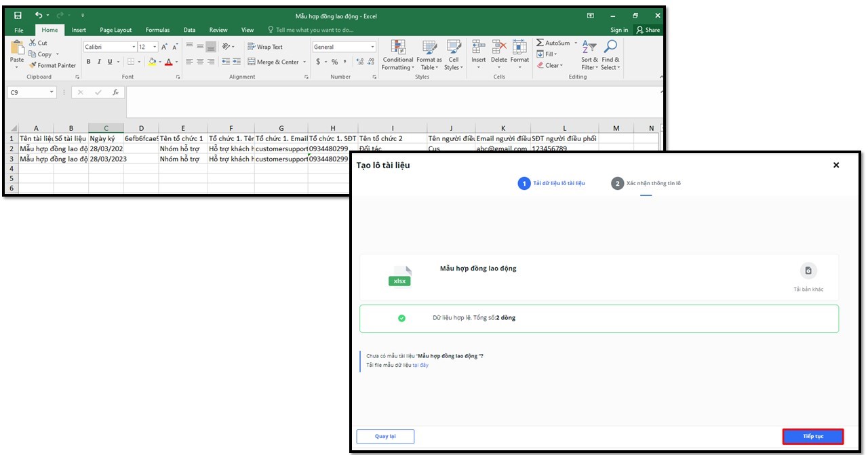Click the Paste clipboard icon
The image size is (868, 455).
[17, 48]
